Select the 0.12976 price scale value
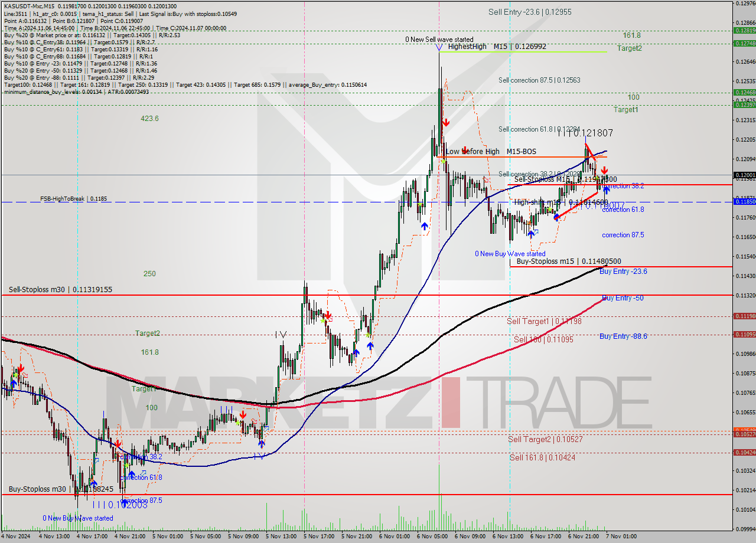The width and height of the screenshot is (756, 543). point(745,3)
